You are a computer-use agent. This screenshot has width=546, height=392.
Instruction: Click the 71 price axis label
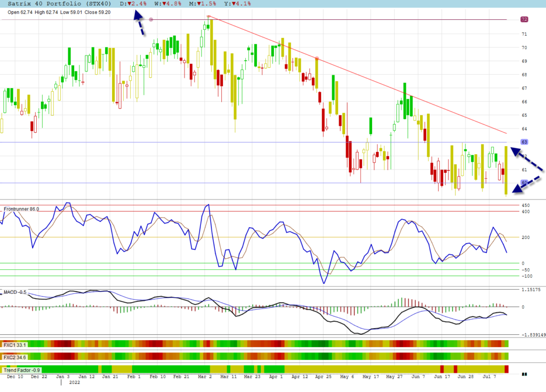[x=524, y=34]
